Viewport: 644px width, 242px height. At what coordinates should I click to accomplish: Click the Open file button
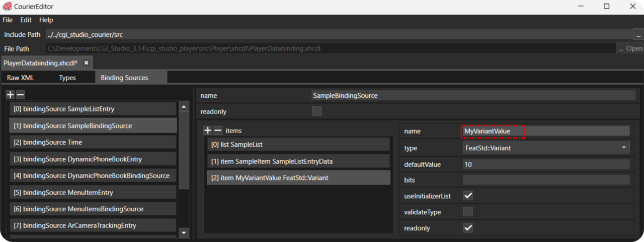tap(634, 48)
